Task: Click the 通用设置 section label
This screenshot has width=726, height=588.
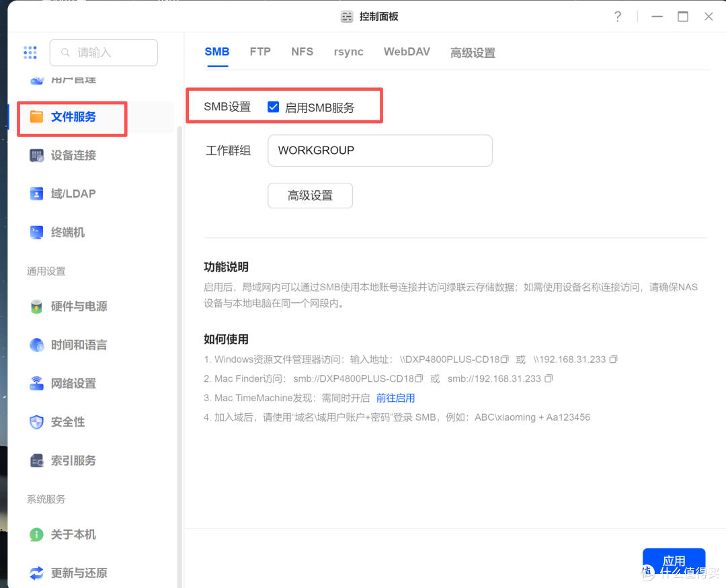Action: pyautogui.click(x=46, y=271)
